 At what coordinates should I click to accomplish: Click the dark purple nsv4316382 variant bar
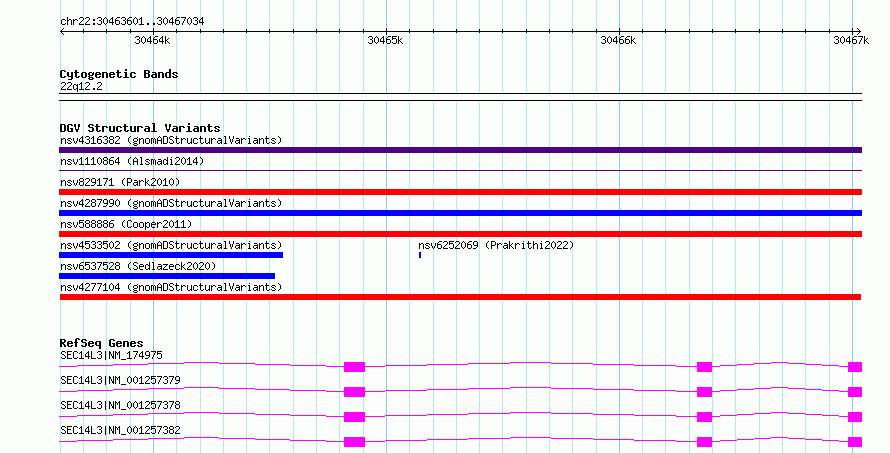coord(460,150)
